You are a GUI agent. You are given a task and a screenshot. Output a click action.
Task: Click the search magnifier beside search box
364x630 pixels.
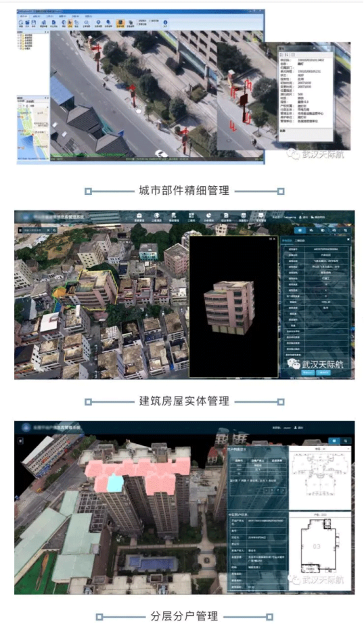54,230
